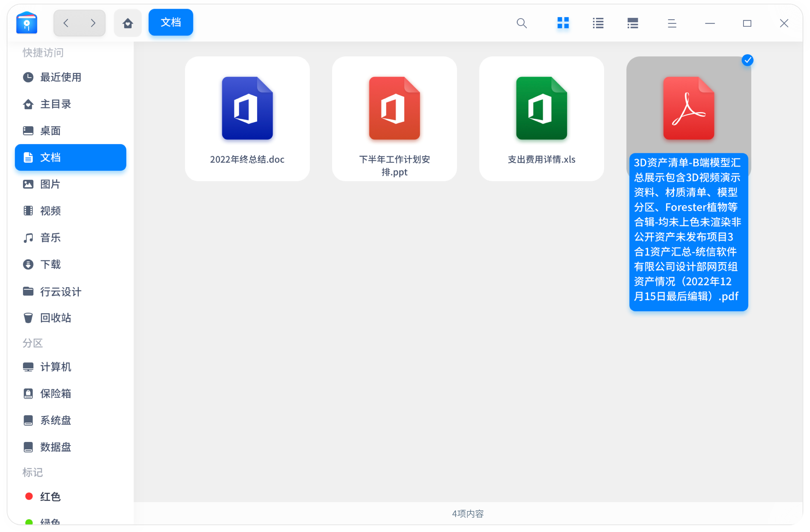Go to home with the house button

click(128, 23)
